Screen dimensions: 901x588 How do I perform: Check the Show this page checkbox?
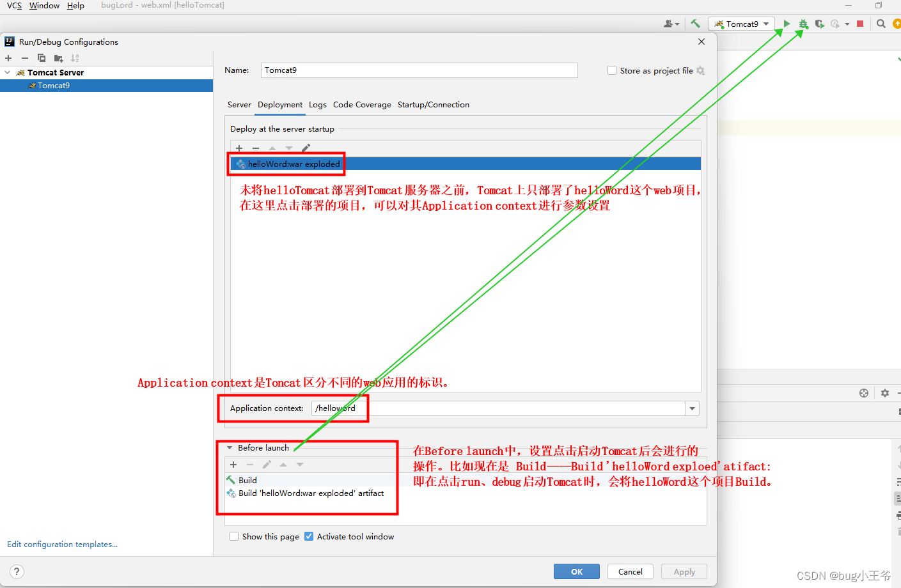(x=234, y=536)
